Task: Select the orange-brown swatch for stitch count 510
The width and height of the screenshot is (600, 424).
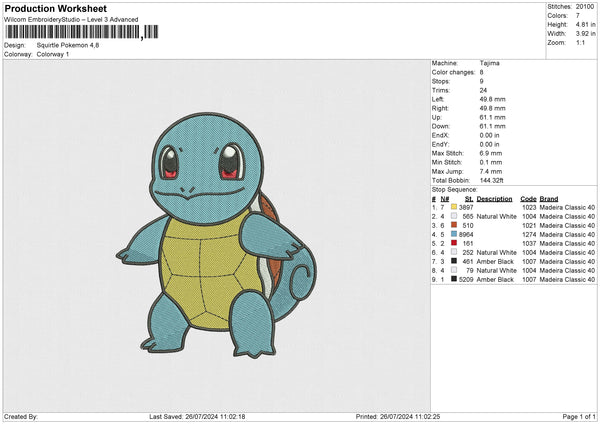Action: (455, 225)
